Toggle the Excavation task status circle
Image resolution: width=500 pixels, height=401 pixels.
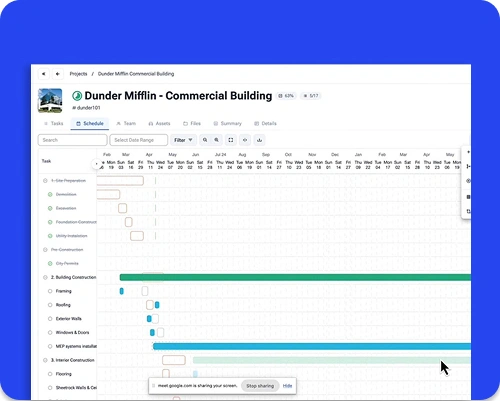pyautogui.click(x=50, y=208)
